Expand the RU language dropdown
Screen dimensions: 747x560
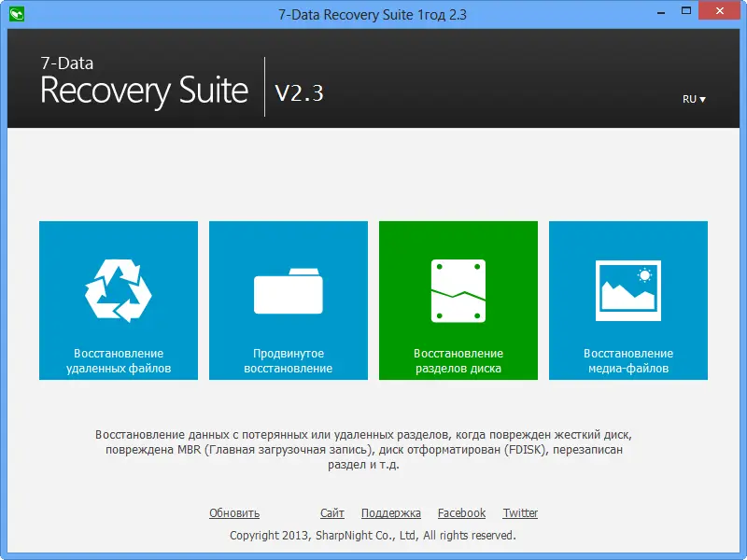pyautogui.click(x=694, y=99)
